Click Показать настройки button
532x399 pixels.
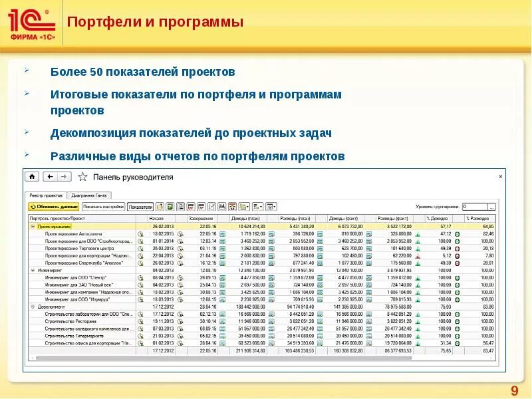pos(104,207)
